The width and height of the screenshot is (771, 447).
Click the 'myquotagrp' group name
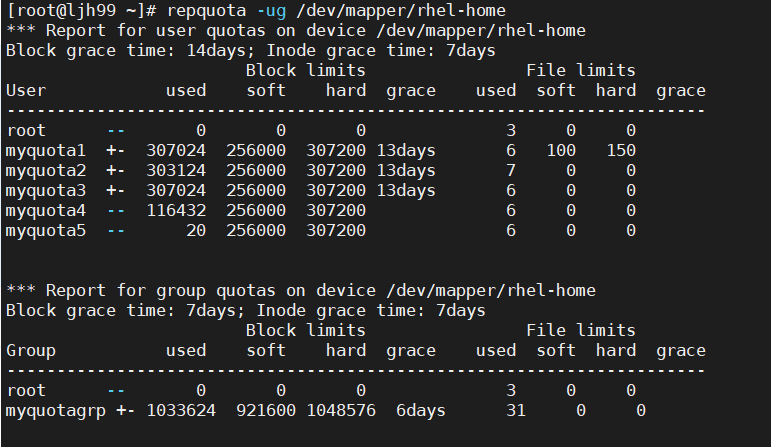click(56, 411)
